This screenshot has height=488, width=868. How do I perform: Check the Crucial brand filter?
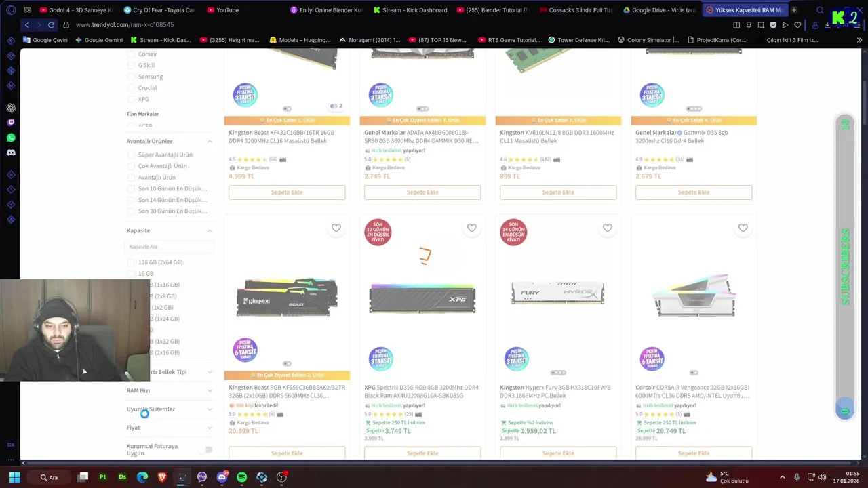point(131,88)
